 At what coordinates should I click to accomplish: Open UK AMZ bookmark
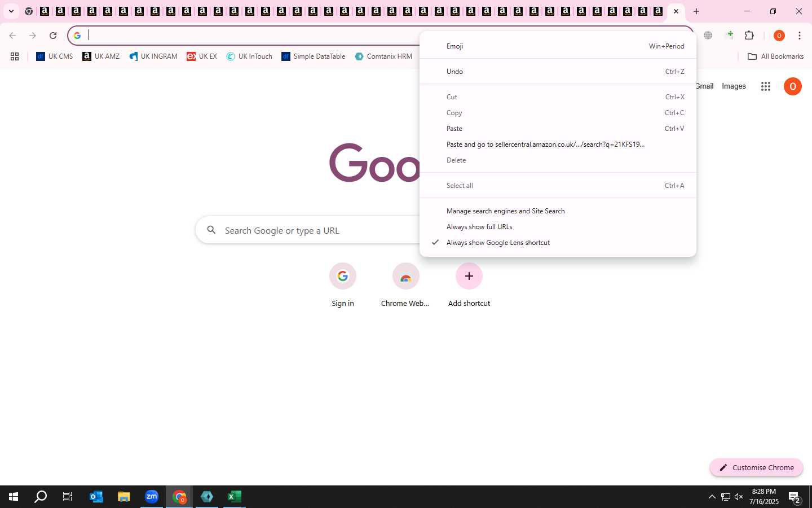tap(101, 56)
